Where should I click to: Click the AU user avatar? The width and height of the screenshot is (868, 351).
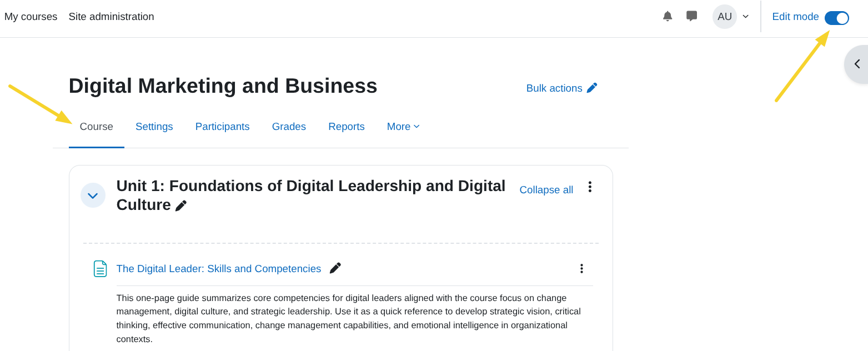[724, 17]
